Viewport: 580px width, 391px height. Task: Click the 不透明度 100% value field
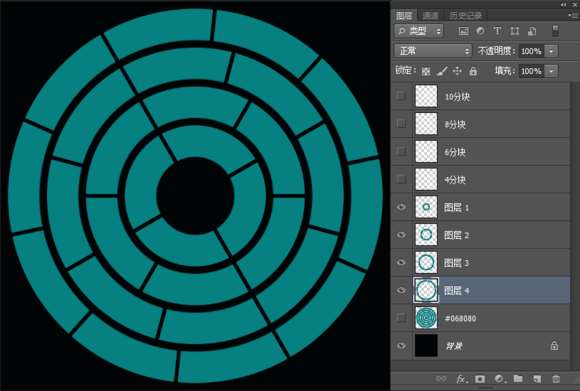(x=532, y=51)
